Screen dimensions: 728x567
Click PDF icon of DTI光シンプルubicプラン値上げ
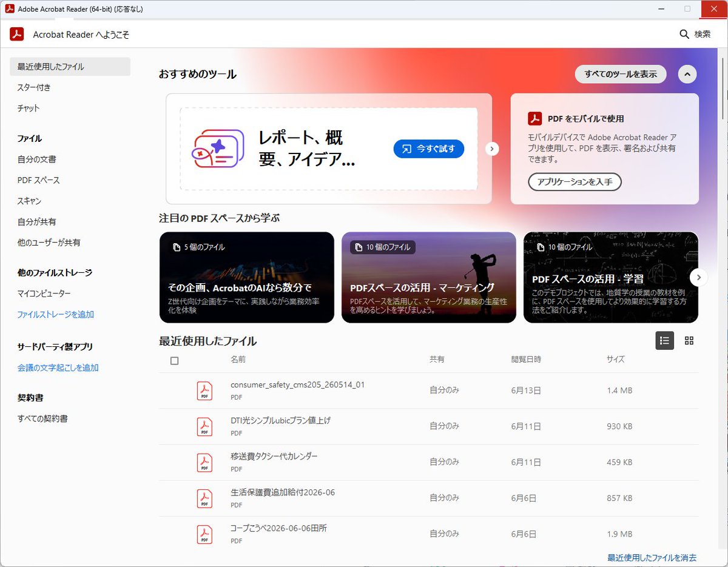204,426
